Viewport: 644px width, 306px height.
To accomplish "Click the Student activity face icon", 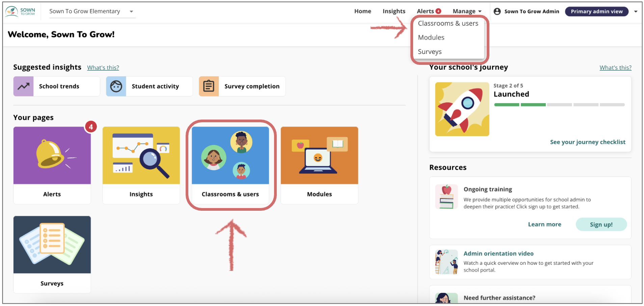I will point(116,86).
